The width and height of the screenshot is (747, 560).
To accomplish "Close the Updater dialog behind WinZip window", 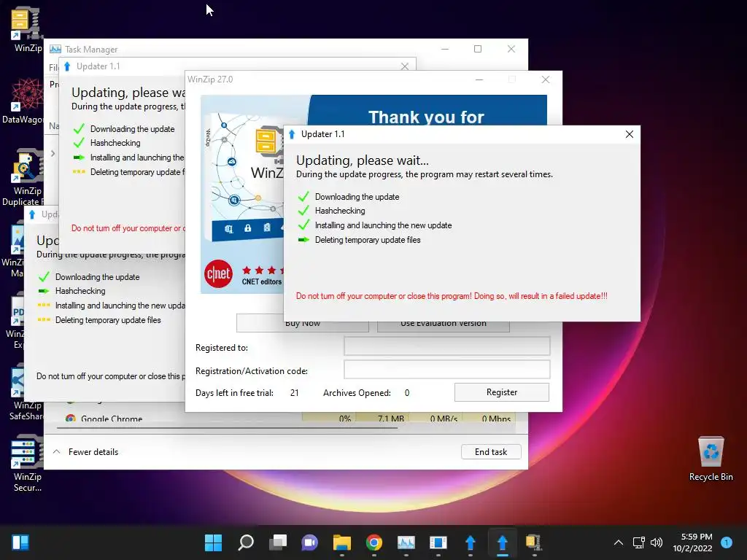I will 404,66.
